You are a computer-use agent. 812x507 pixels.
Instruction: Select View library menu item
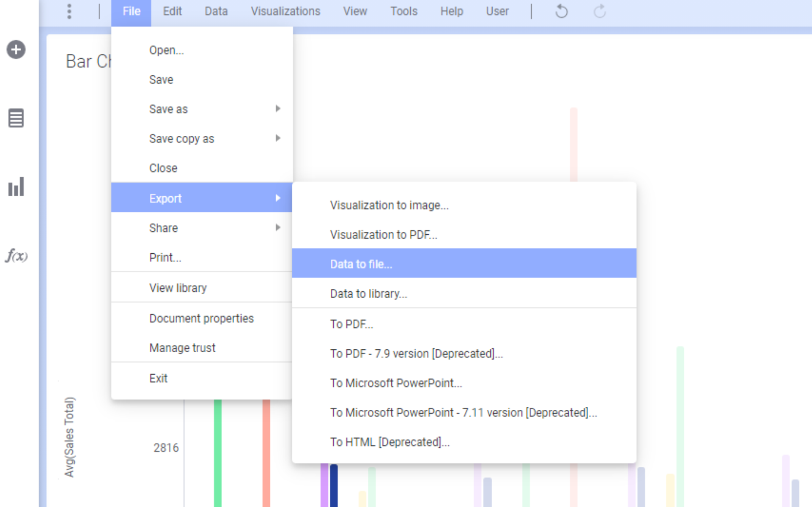(x=202, y=288)
